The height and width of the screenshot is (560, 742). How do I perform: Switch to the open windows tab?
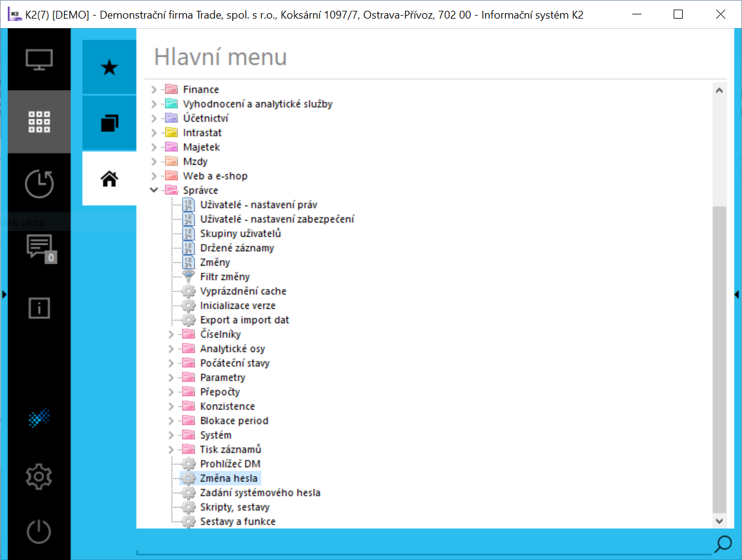(x=108, y=122)
